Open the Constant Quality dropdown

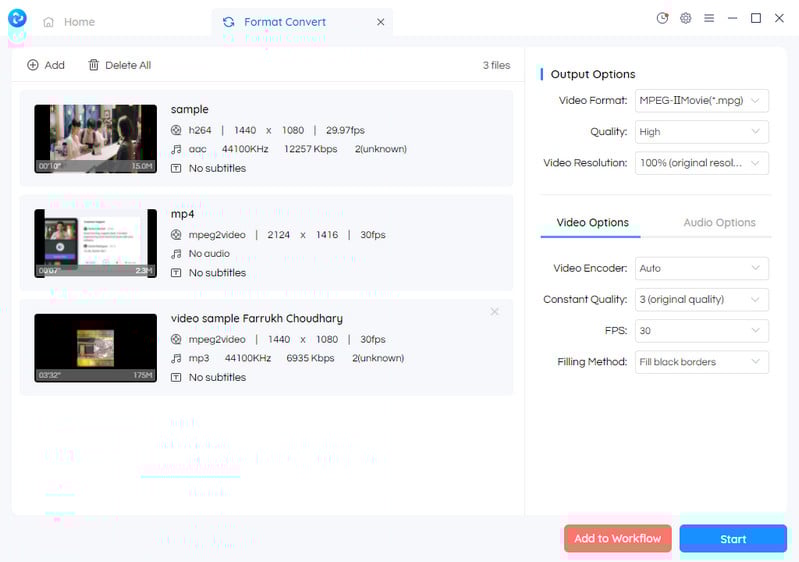(x=702, y=300)
